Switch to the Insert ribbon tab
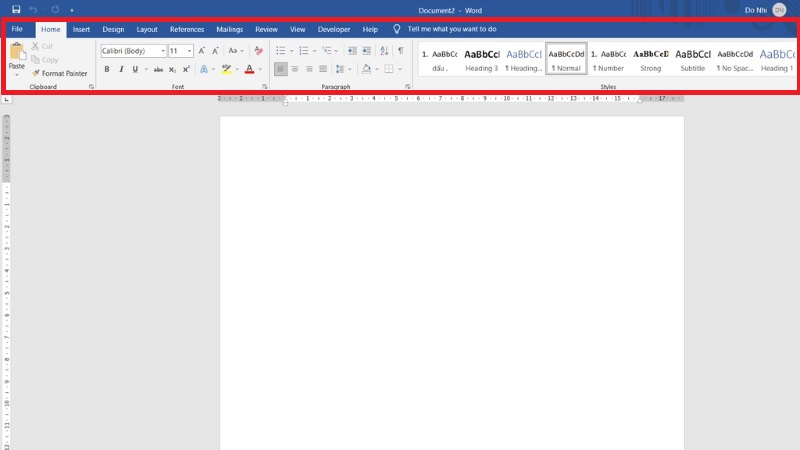 81,29
